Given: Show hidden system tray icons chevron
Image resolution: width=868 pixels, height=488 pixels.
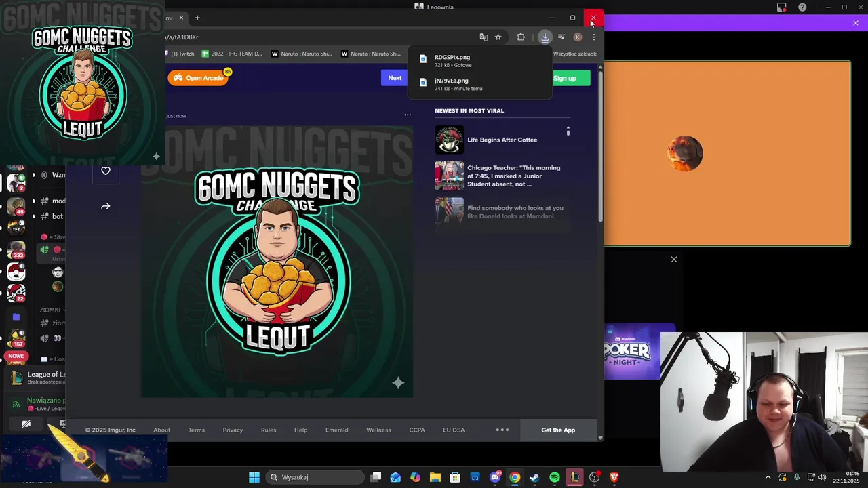Looking at the screenshot, I should click(x=768, y=477).
